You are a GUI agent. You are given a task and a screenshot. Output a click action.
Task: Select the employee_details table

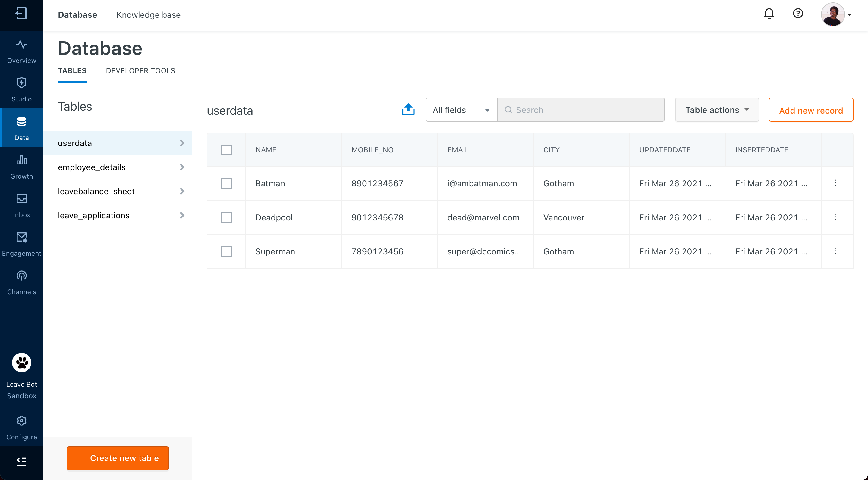click(x=118, y=167)
